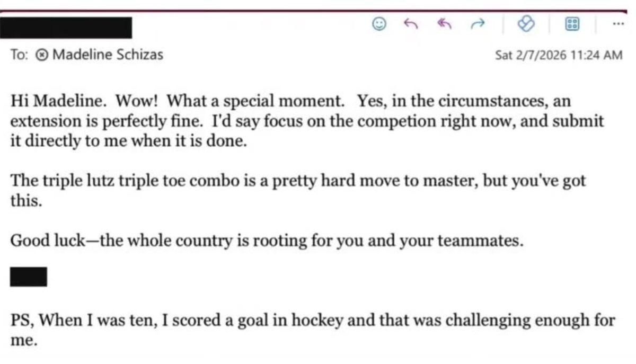Click the emoji reaction smiley icon

click(379, 24)
